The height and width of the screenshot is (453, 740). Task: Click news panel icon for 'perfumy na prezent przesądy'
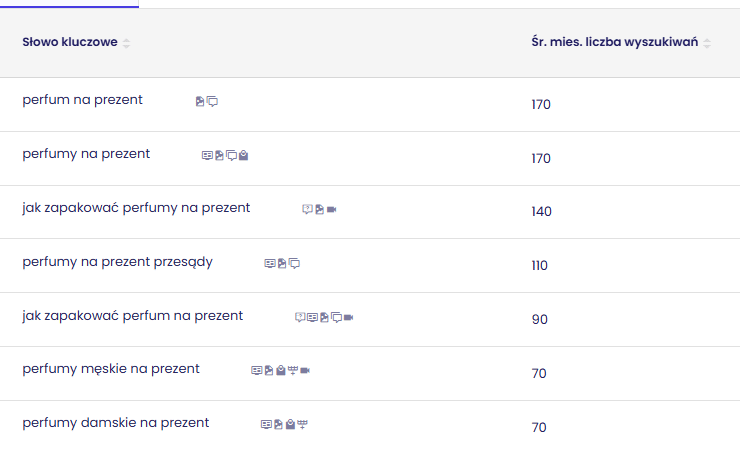click(269, 263)
